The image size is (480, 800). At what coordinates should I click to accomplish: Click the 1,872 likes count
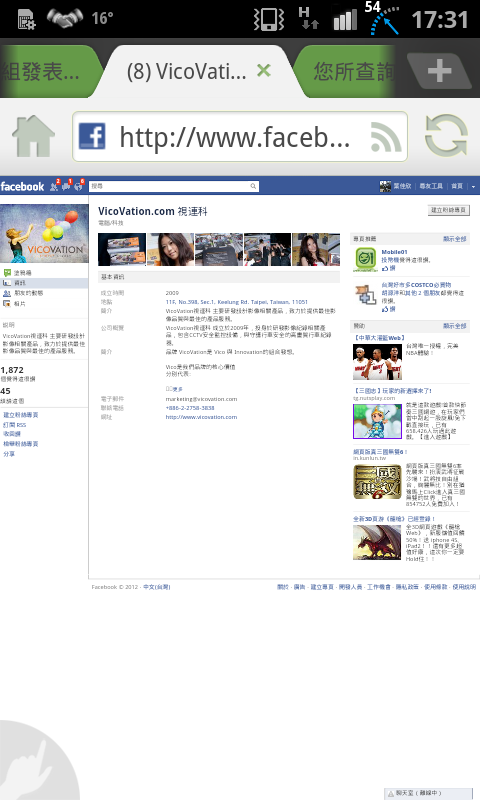point(12,370)
